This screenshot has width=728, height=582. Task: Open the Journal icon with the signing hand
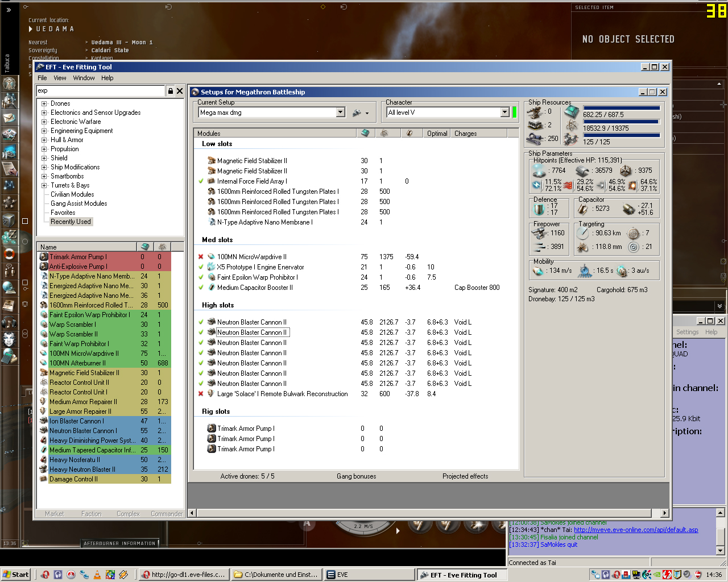9,169
